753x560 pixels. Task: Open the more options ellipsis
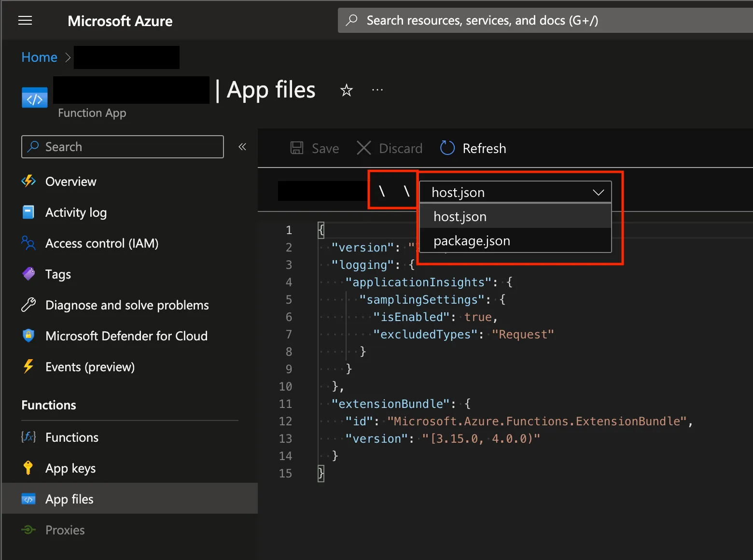coord(377,90)
